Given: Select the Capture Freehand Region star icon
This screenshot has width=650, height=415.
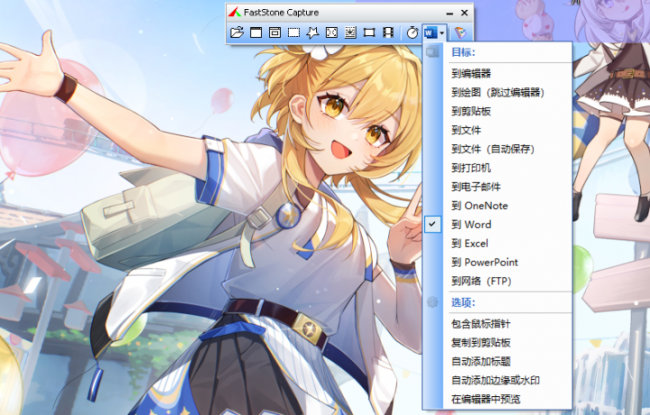Looking at the screenshot, I should coord(313,32).
